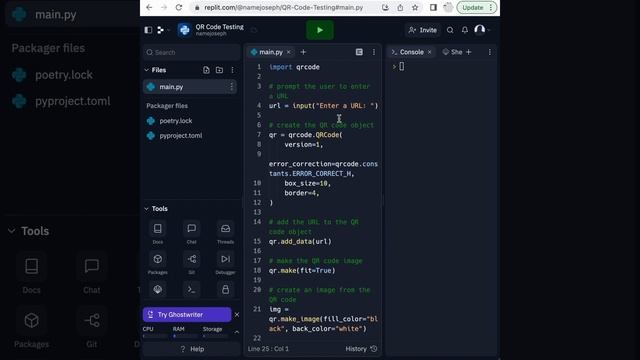Open the QR Code Testing project title
The height and width of the screenshot is (360, 640).
tap(219, 27)
